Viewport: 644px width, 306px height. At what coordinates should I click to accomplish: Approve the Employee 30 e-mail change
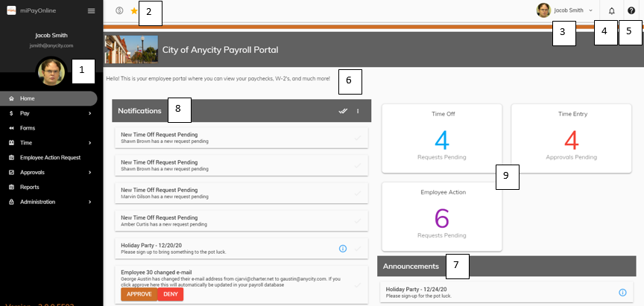139,294
